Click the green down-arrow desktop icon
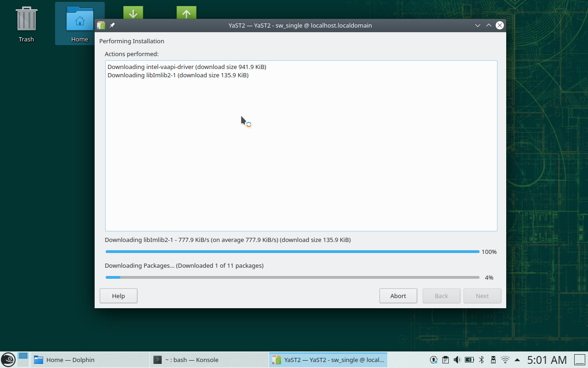This screenshot has width=588, height=368. click(133, 13)
